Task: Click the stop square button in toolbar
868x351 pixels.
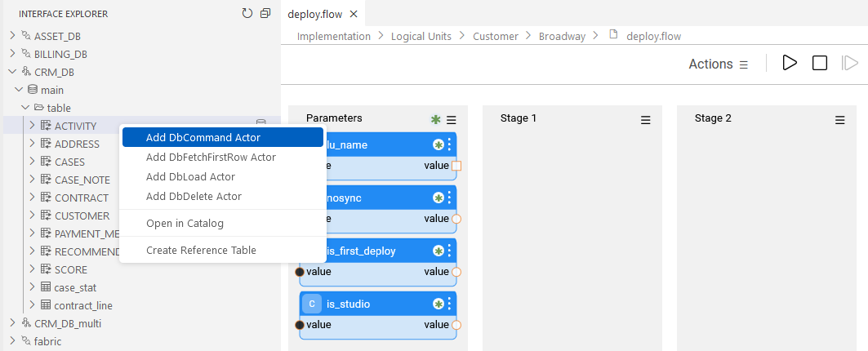Action: tap(820, 63)
